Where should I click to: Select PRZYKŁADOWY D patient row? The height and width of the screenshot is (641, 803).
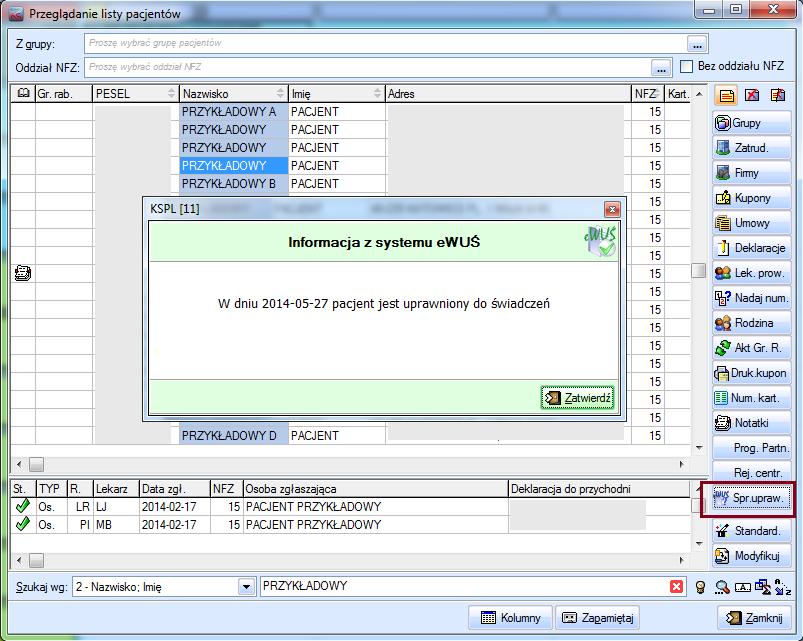pos(350,436)
